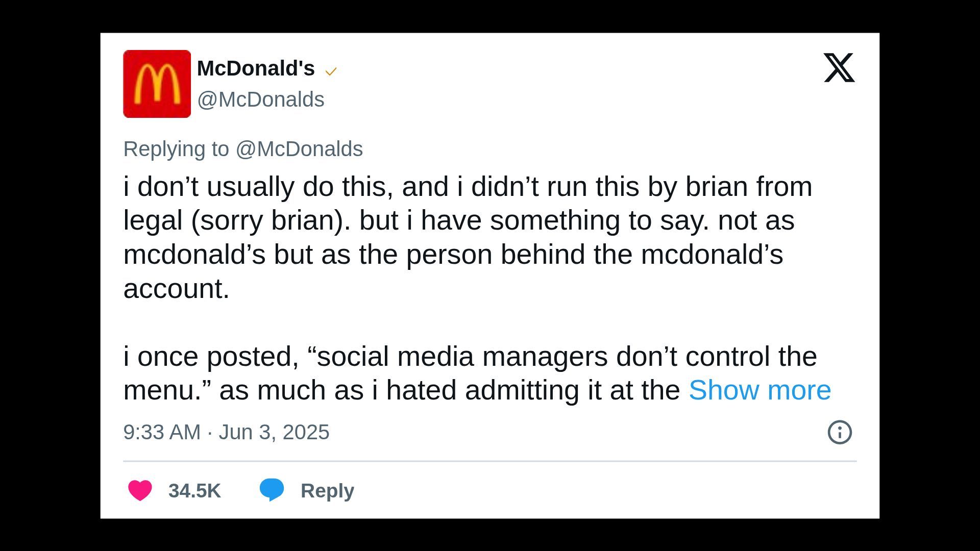Expand the tweet with Show more
Viewport: 980px width, 551px height.
point(760,390)
